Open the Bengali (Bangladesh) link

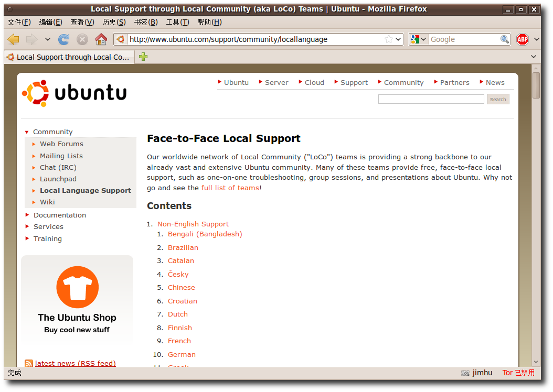[205, 234]
